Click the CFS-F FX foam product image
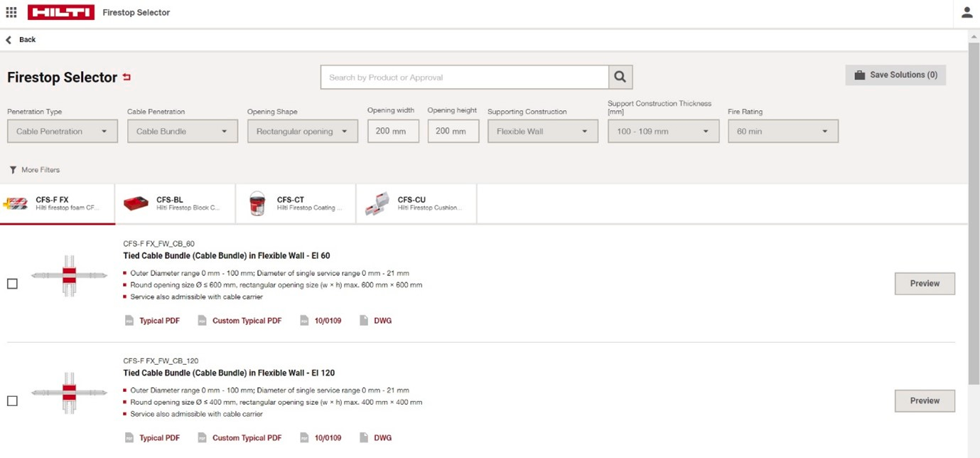The width and height of the screenshot is (980, 458). coord(16,204)
